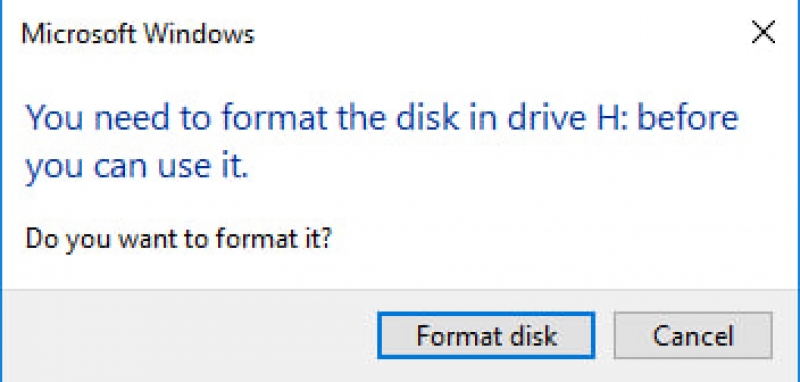Click the word 'drive' in the blue message
This screenshot has width=800, height=382.
tap(552, 117)
